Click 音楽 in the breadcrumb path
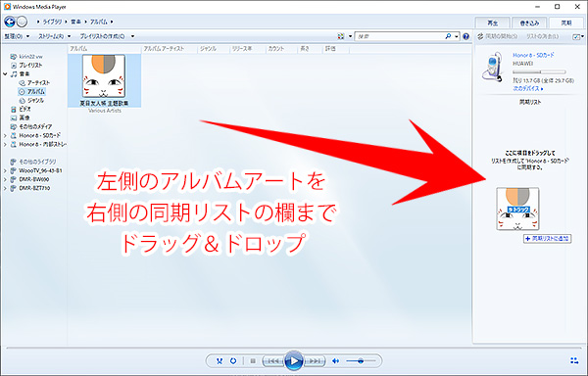This screenshot has width=588, height=376. (76, 22)
